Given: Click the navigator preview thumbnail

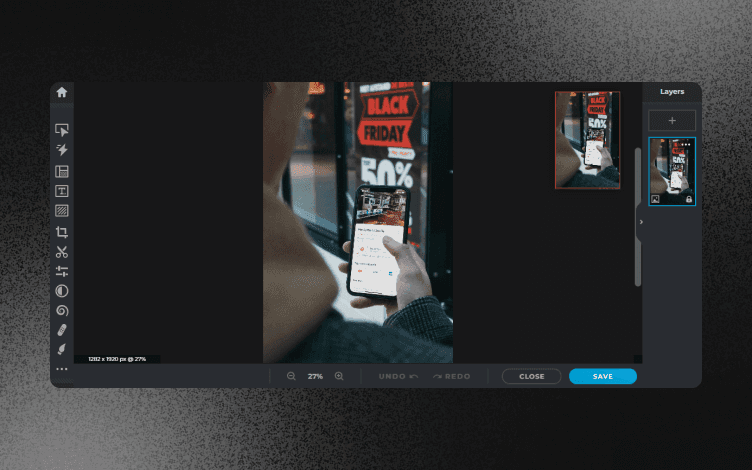Looking at the screenshot, I should pyautogui.click(x=588, y=140).
